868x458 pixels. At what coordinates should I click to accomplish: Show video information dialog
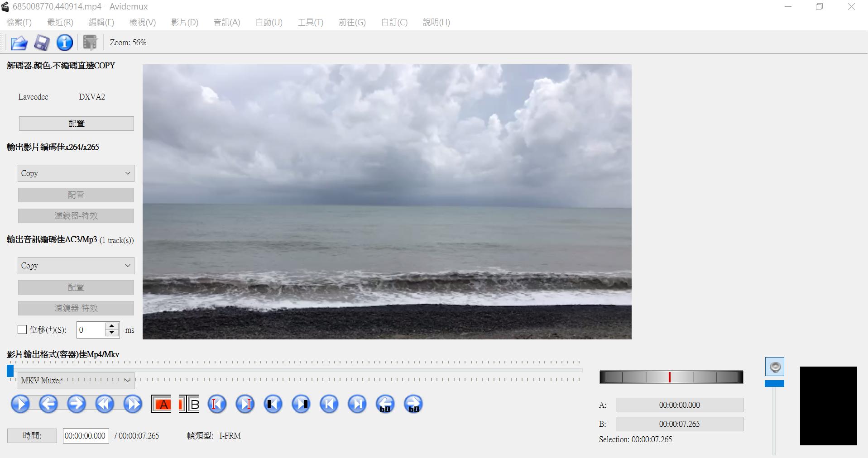64,42
